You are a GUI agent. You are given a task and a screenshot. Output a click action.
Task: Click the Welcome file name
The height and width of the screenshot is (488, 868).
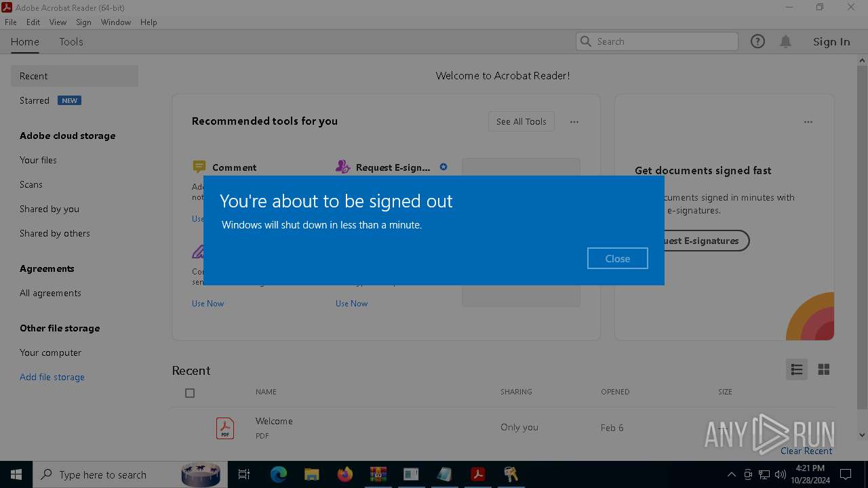274,421
